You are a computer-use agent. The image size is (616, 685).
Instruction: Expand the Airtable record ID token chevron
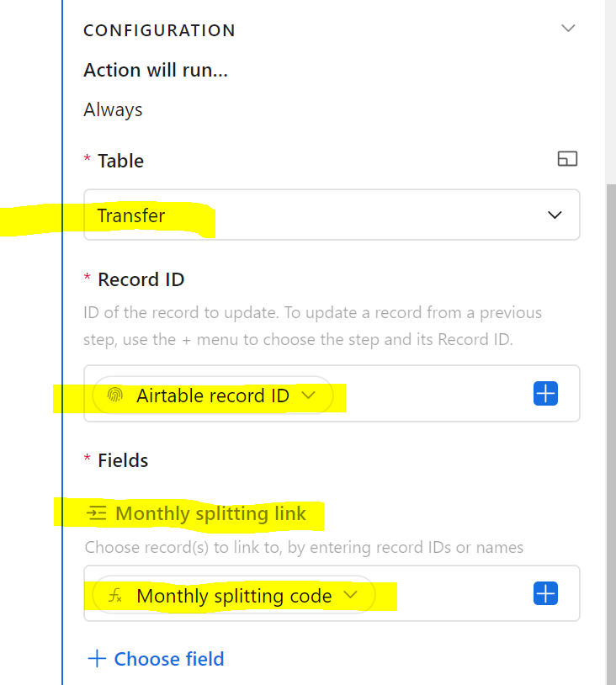point(309,395)
